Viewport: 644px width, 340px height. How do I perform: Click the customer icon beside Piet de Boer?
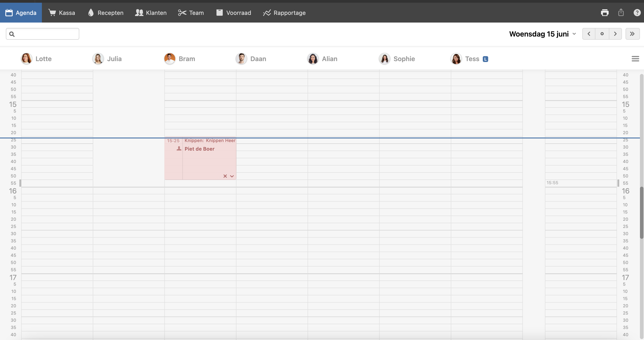[x=179, y=149]
